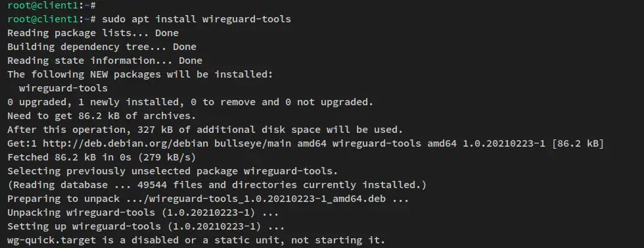Click 'Unpacking wireguard-tools' line

coord(143,212)
